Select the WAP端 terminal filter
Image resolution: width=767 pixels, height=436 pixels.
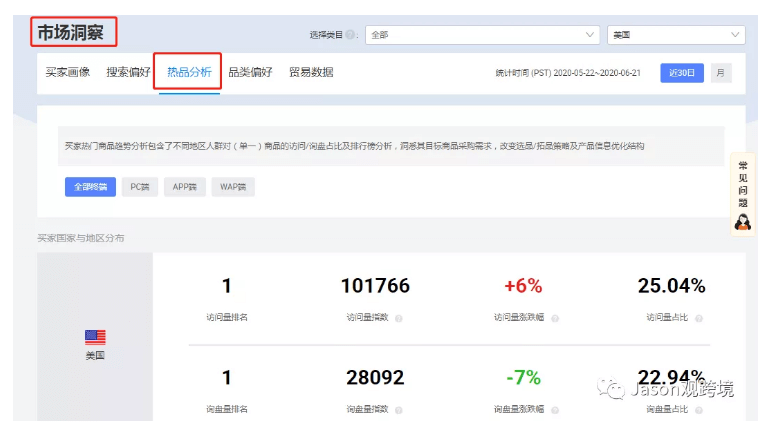click(232, 187)
